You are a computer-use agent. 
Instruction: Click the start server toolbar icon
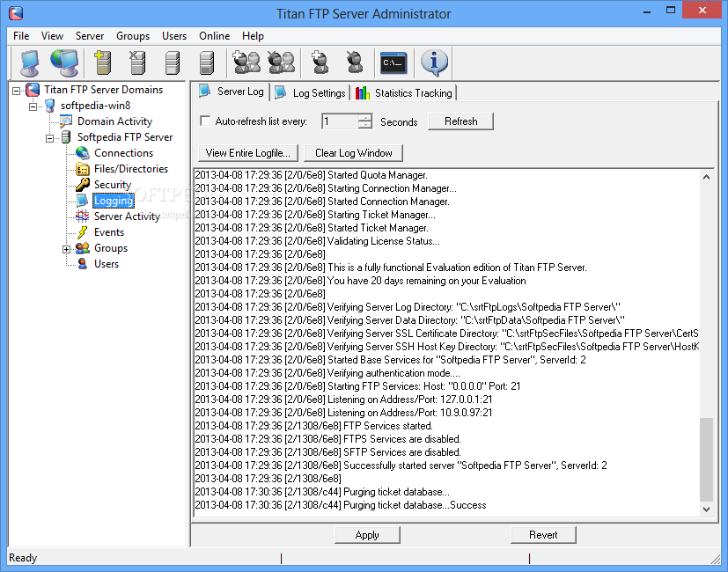(173, 62)
